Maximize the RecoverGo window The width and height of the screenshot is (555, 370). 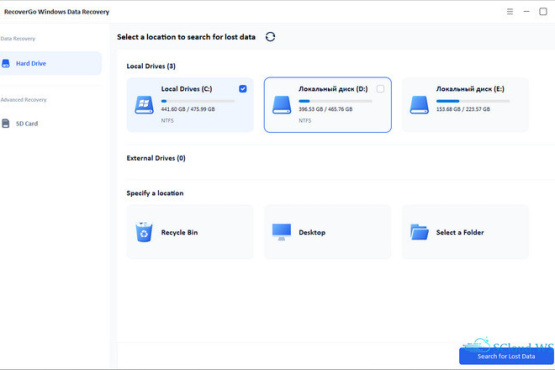(543, 12)
